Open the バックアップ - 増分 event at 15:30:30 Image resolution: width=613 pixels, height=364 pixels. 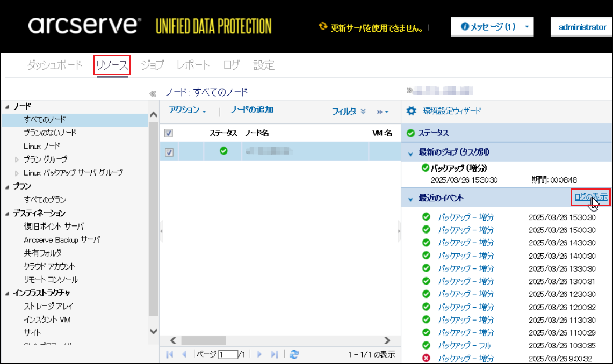[466, 217]
